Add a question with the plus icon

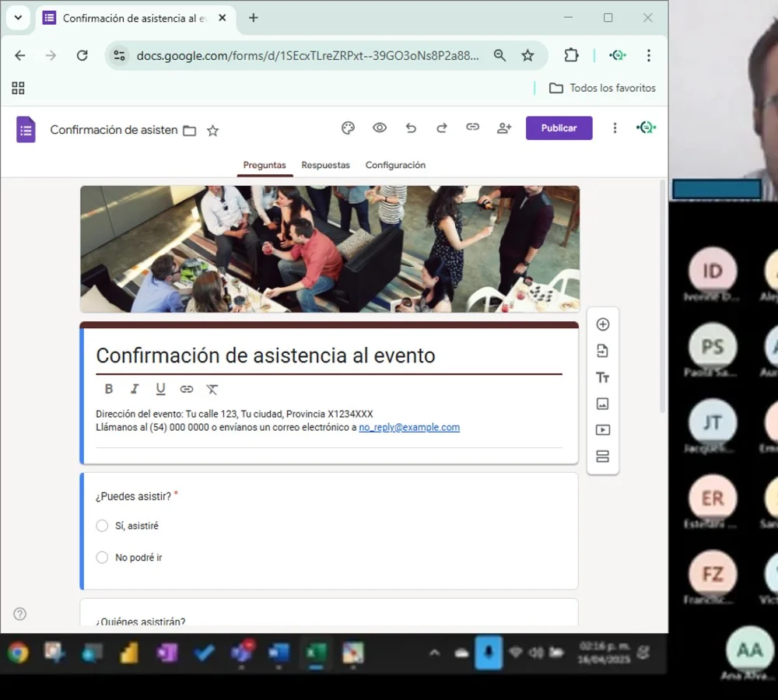point(602,325)
